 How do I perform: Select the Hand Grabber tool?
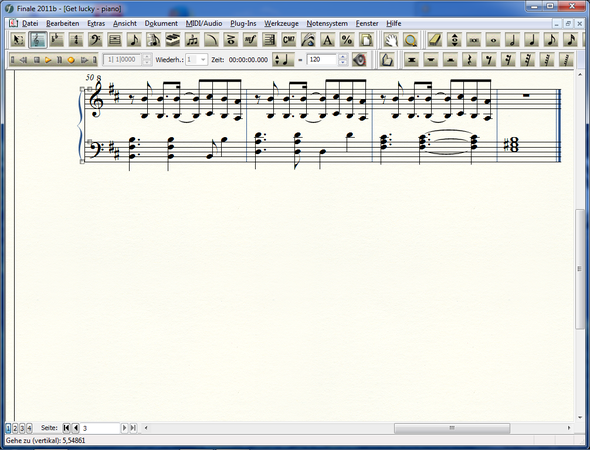(391, 40)
